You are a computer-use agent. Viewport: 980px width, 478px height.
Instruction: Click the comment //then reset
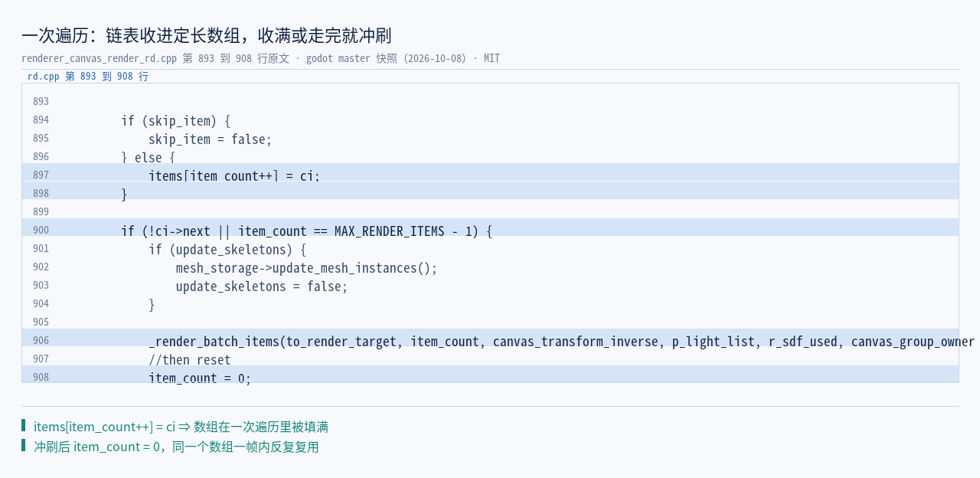[190, 360]
